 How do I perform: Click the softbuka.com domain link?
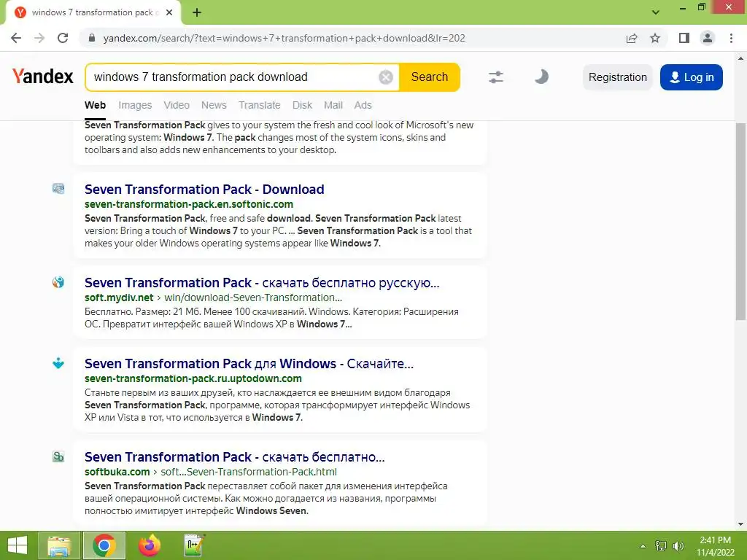tap(117, 472)
